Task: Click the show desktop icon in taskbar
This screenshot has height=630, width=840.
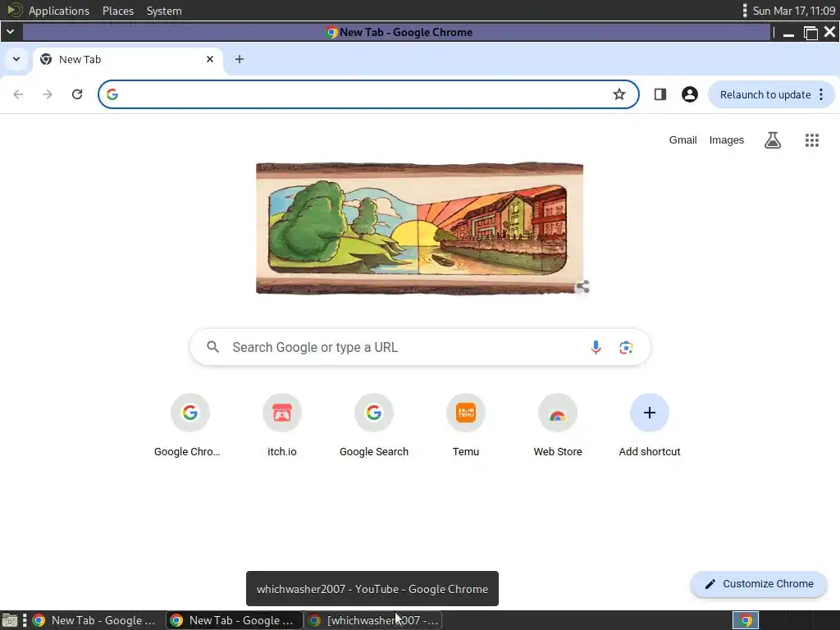Action: [x=10, y=620]
